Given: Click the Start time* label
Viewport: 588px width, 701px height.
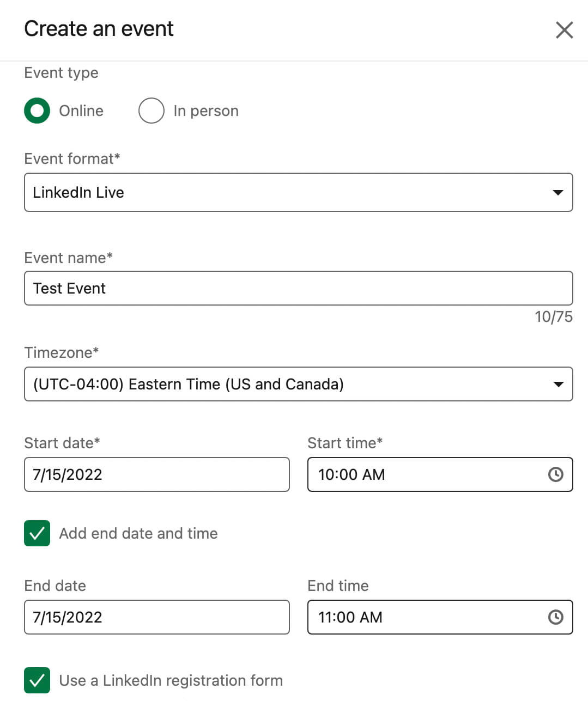Looking at the screenshot, I should pyautogui.click(x=345, y=443).
